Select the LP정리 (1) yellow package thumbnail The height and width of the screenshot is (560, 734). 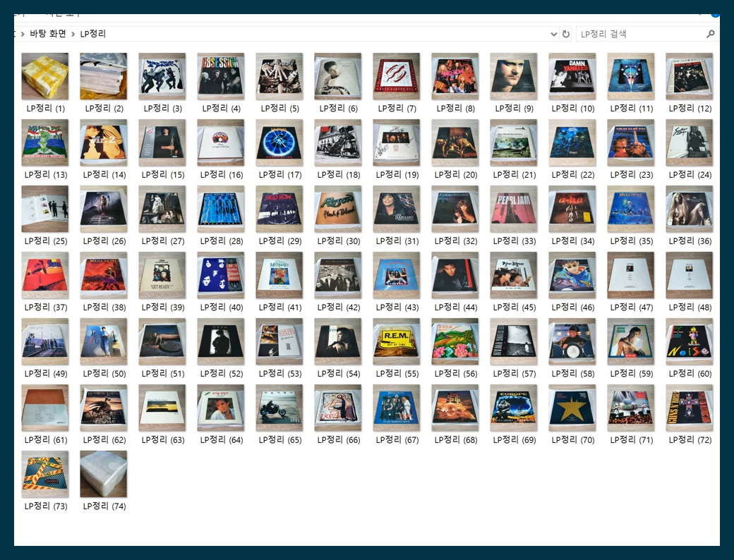pos(45,76)
